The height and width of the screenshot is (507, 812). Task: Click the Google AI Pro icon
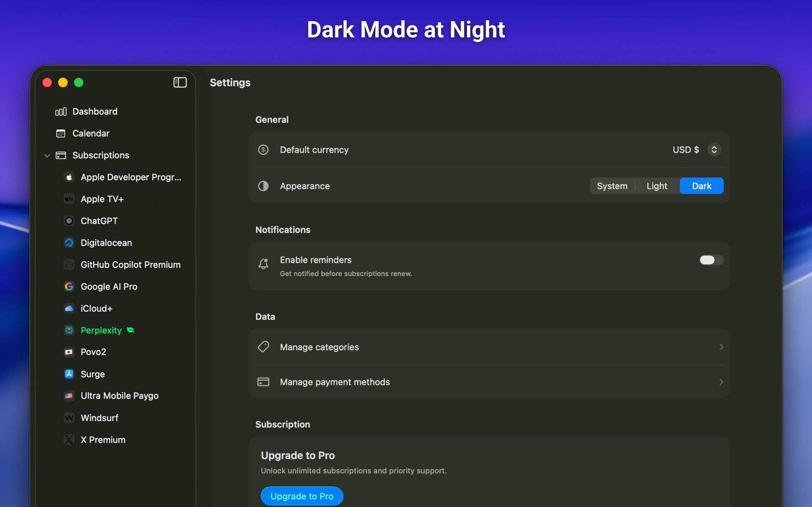(69, 287)
